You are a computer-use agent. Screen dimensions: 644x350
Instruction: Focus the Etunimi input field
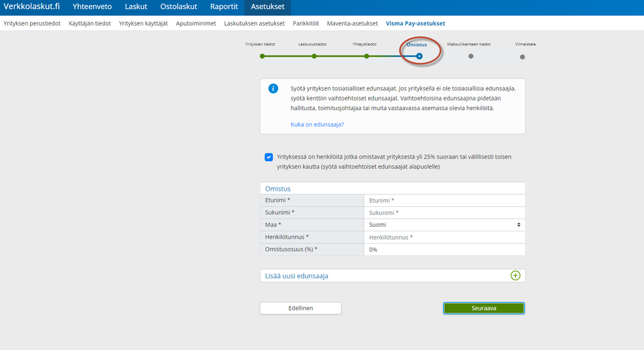pos(444,200)
